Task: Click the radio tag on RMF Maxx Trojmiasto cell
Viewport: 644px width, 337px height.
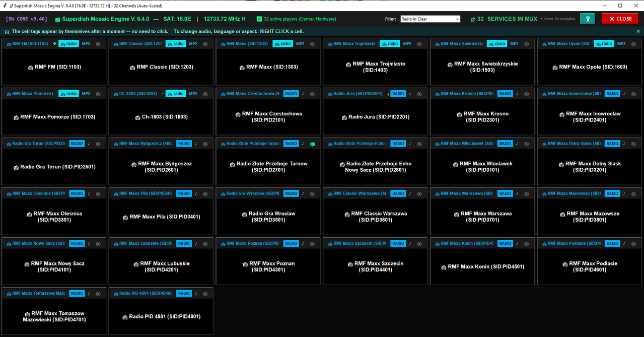Action: click(x=390, y=44)
